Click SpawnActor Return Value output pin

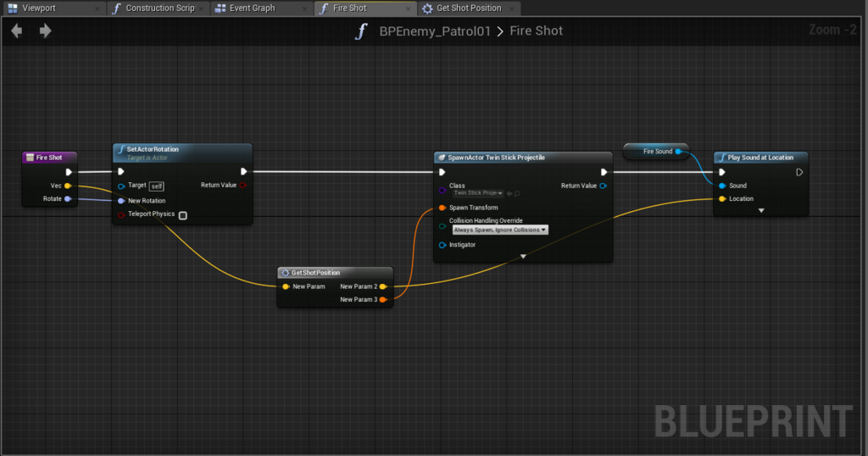(x=604, y=186)
